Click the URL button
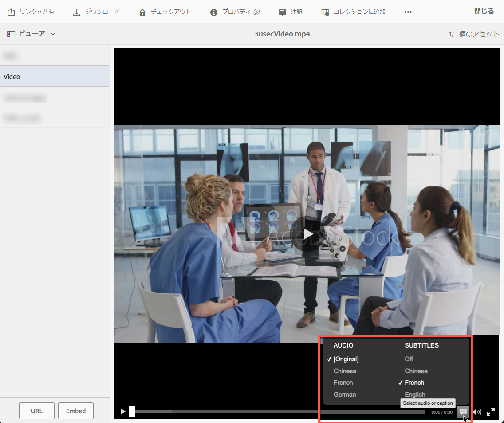 [x=37, y=411]
